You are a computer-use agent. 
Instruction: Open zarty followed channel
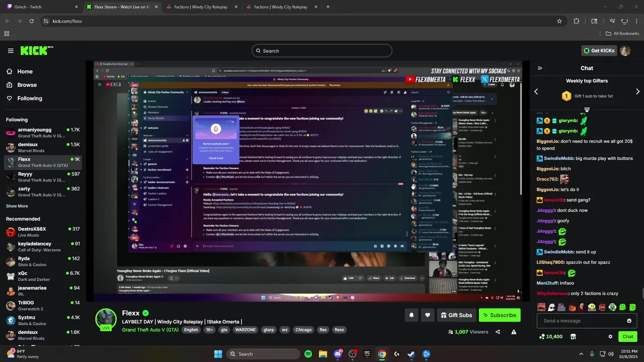43,192
